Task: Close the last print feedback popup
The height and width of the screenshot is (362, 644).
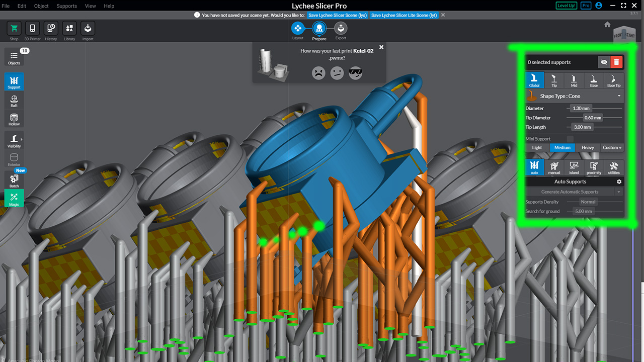Action: (x=381, y=47)
